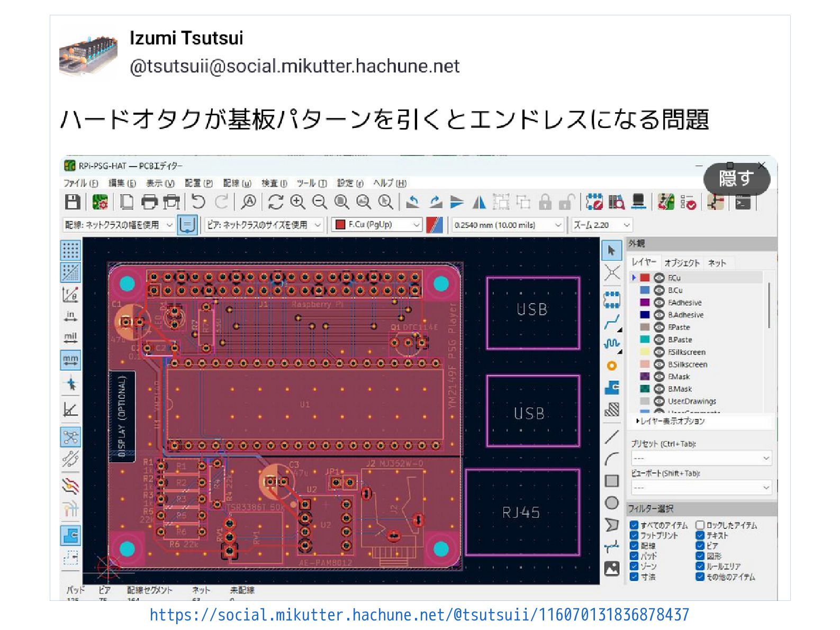Hide the B.Mask layer eye
This screenshot has width=840, height=630.
tap(659, 389)
